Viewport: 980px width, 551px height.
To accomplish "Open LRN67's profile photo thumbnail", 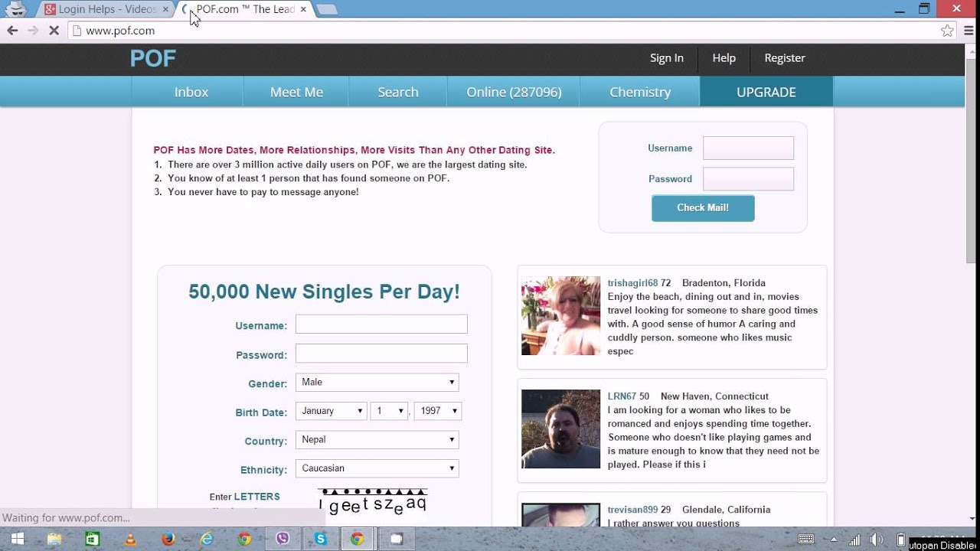I will click(561, 429).
